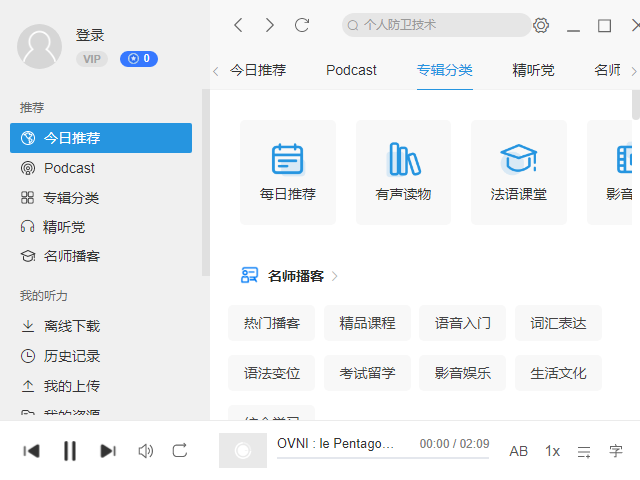Skip to the previous track
Image resolution: width=640 pixels, height=480 pixels.
[31, 451]
